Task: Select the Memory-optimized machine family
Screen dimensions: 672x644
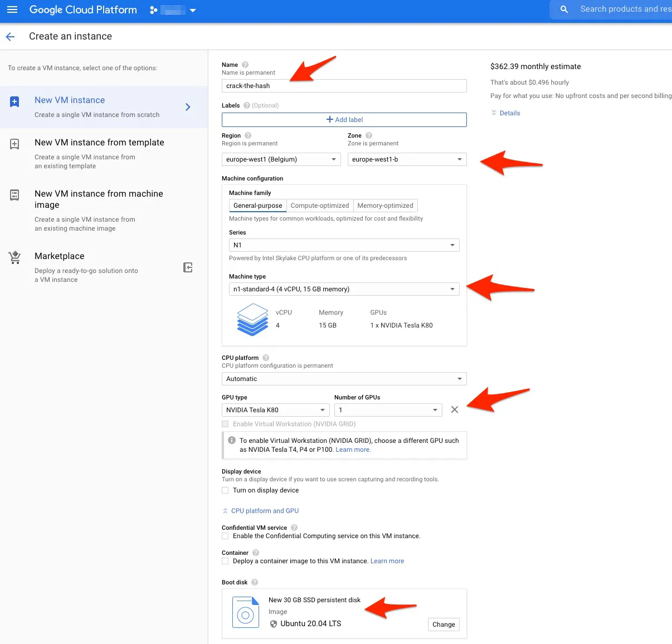Action: tap(385, 205)
